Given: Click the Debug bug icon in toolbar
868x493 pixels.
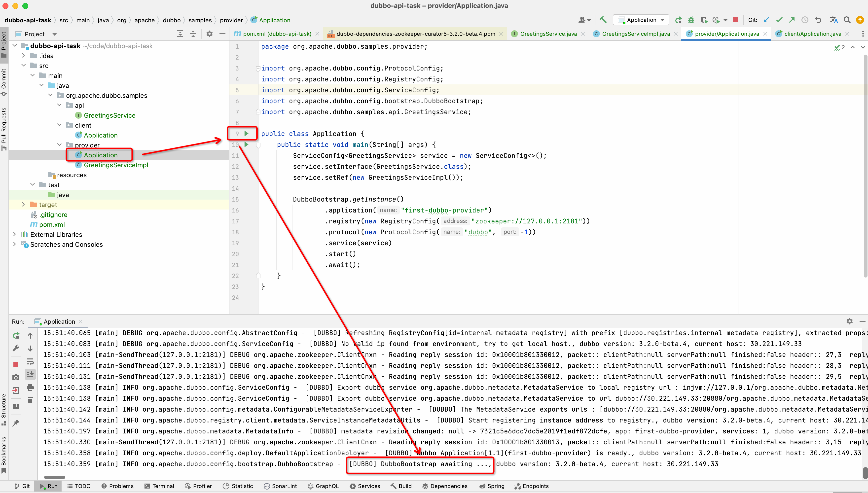Looking at the screenshot, I should click(x=691, y=20).
